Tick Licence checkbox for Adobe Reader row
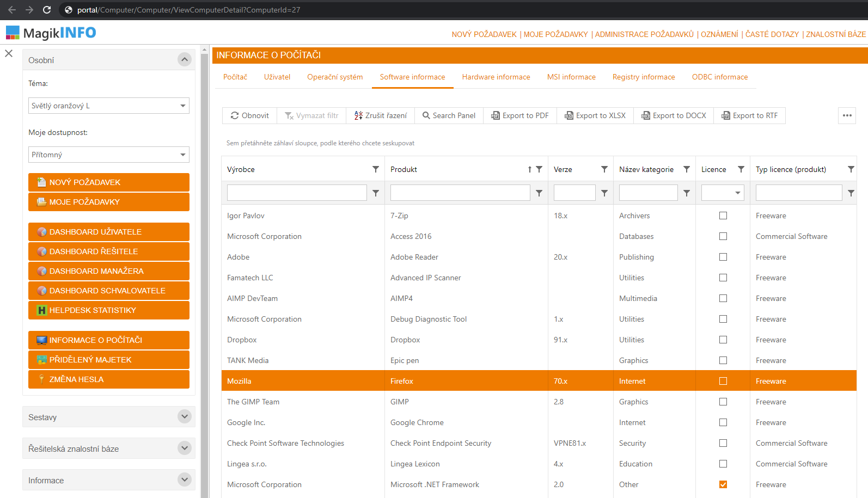The image size is (868, 498). pos(723,257)
